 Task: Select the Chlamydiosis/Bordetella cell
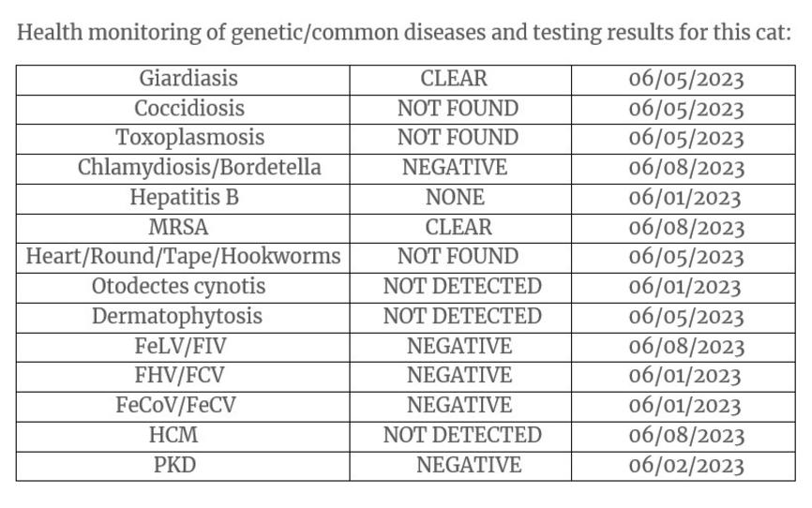pyautogui.click(x=183, y=168)
